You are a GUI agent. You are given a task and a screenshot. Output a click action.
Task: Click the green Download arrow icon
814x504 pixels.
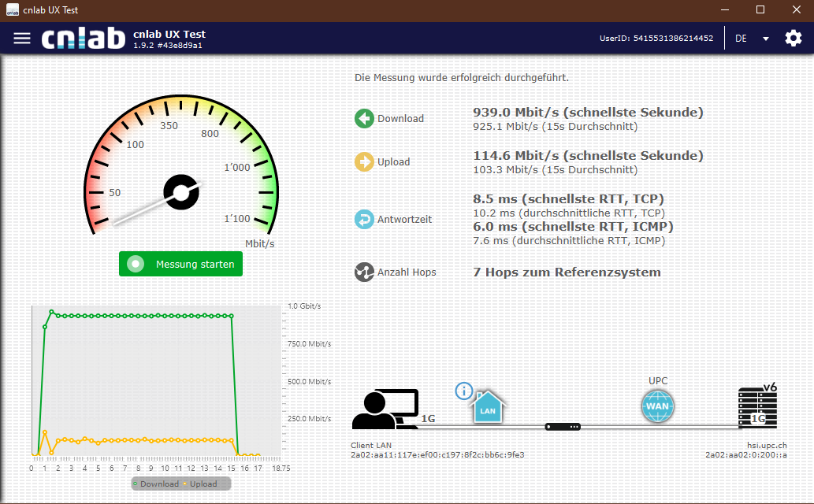364,119
